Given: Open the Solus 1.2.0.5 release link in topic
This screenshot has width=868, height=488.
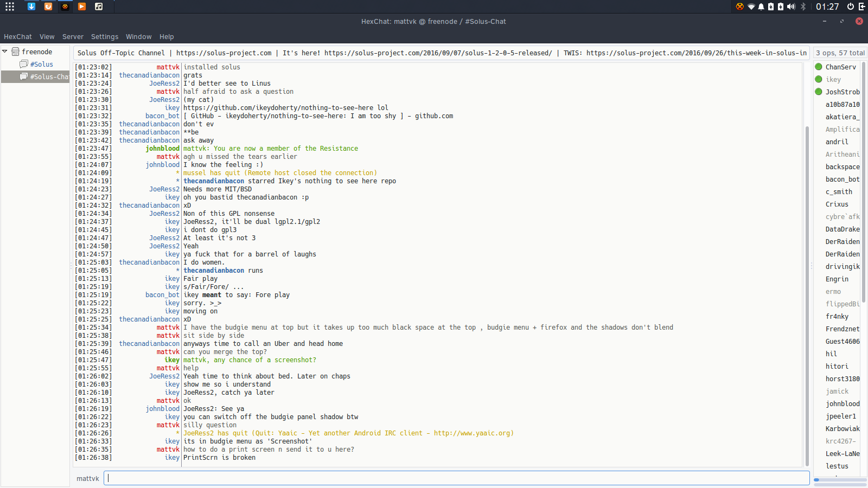Looking at the screenshot, I should (x=438, y=53).
